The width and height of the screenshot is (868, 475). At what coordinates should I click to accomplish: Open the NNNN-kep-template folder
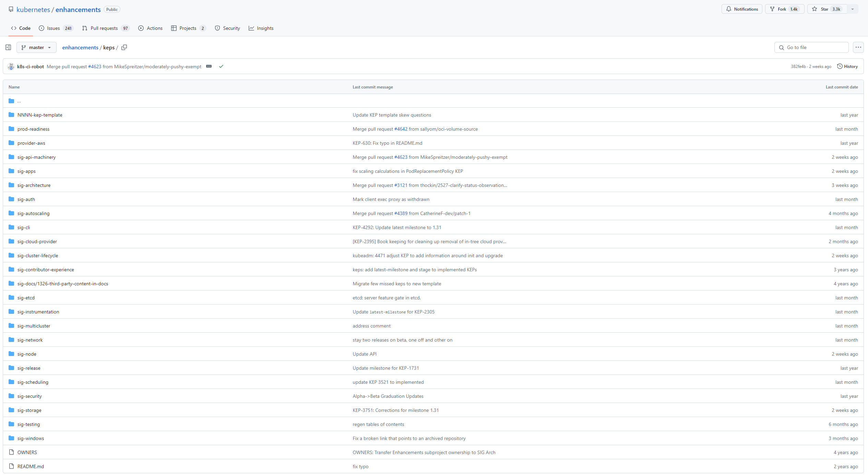tap(40, 115)
